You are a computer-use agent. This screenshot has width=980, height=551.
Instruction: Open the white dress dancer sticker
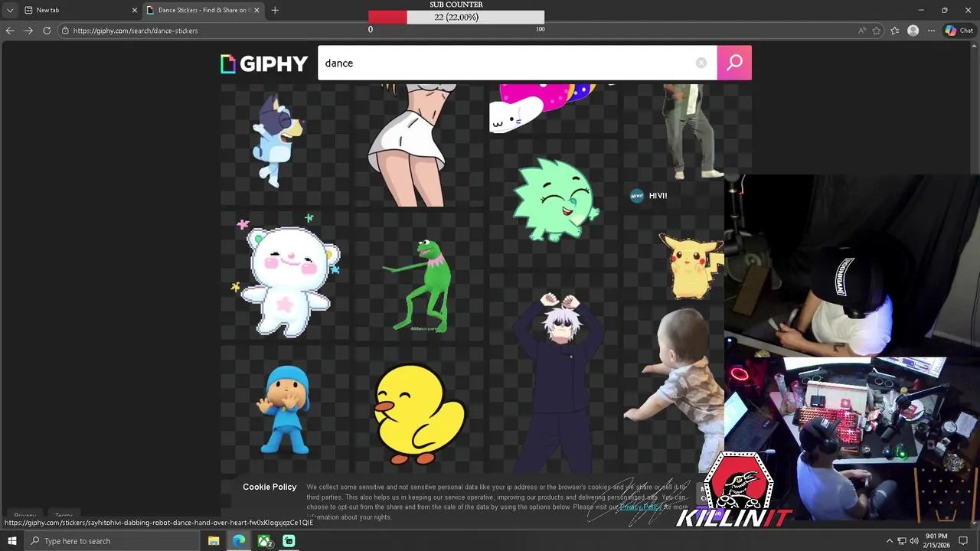pyautogui.click(x=419, y=145)
